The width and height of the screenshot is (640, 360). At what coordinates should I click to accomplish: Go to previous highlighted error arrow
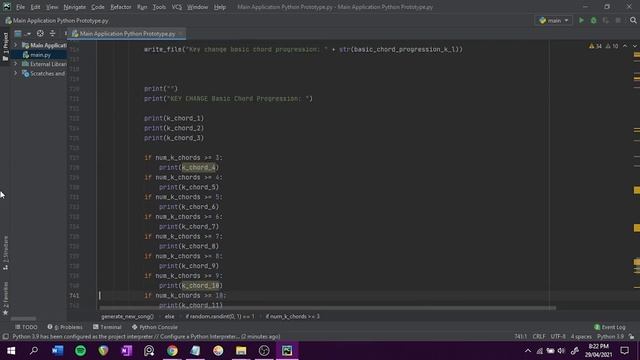pos(625,46)
